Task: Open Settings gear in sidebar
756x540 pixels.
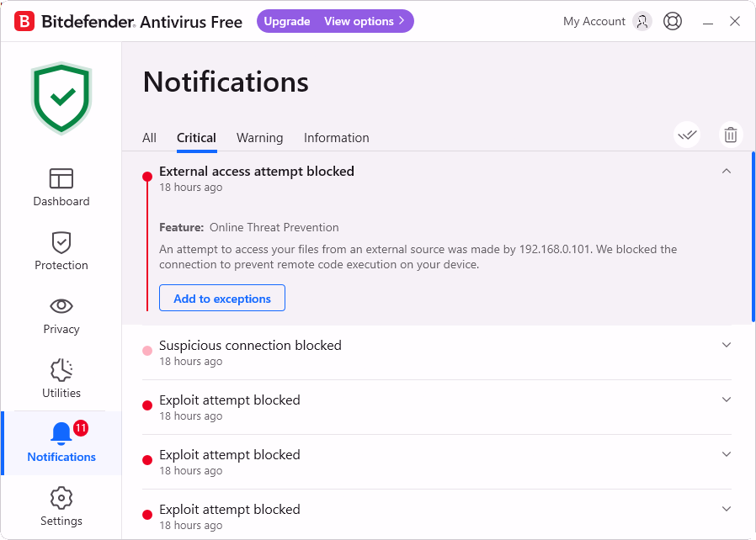Action: coord(61,506)
